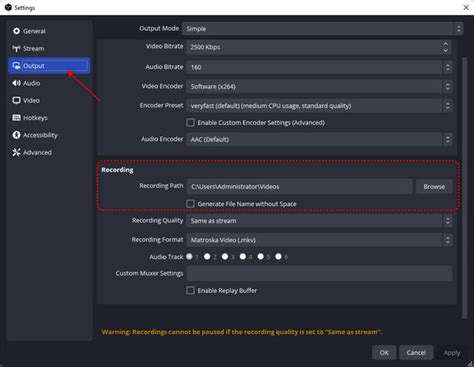The image size is (474, 367).
Task: Click the Cancel button
Action: (x=416, y=352)
